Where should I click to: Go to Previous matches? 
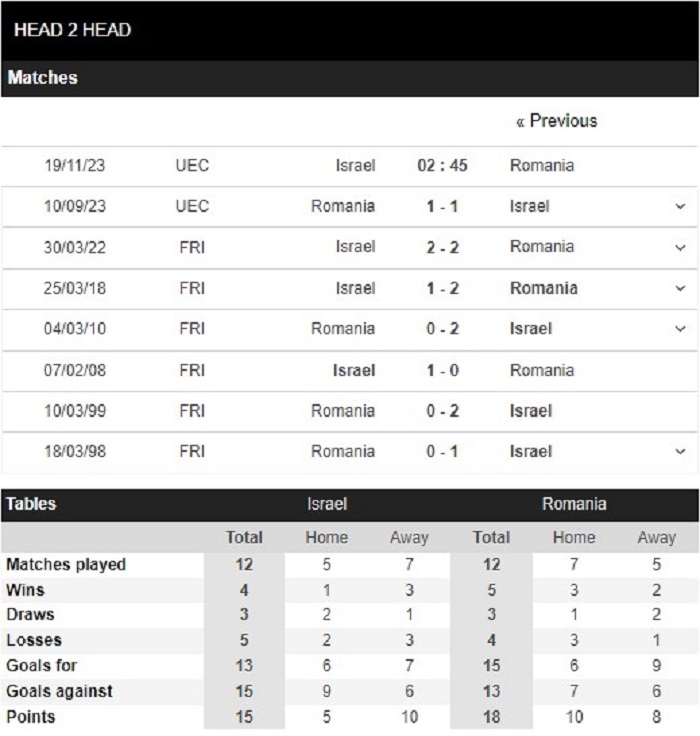point(556,121)
